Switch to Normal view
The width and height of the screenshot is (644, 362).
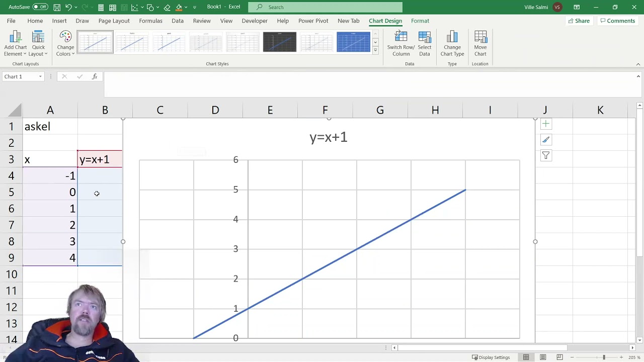tap(526, 357)
